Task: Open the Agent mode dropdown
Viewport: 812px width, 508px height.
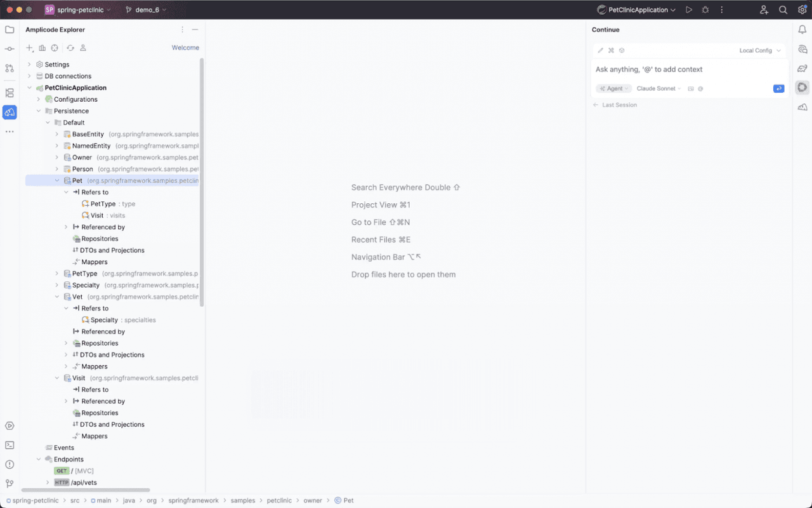Action: [614, 89]
